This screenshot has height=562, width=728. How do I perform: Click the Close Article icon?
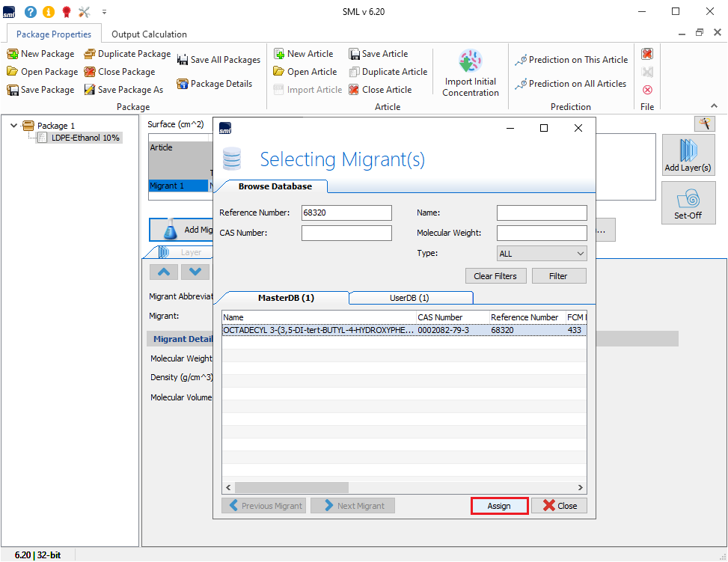pos(354,90)
